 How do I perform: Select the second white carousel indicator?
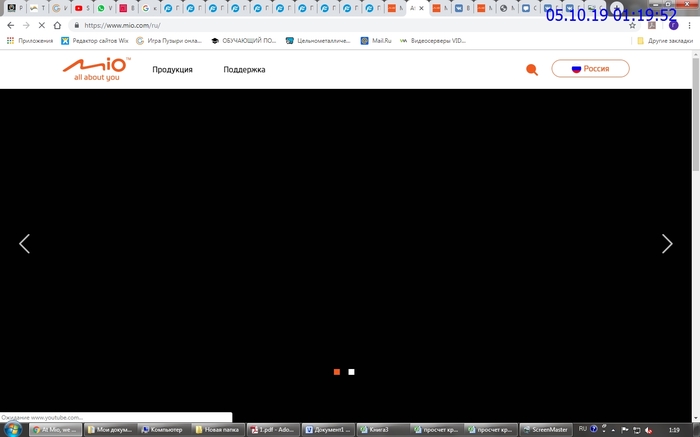(351, 372)
